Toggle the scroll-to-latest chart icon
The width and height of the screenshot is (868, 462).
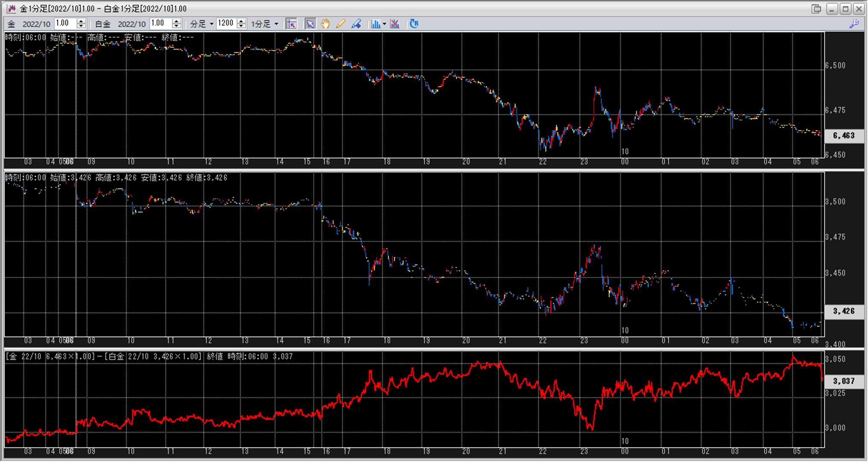[292, 24]
